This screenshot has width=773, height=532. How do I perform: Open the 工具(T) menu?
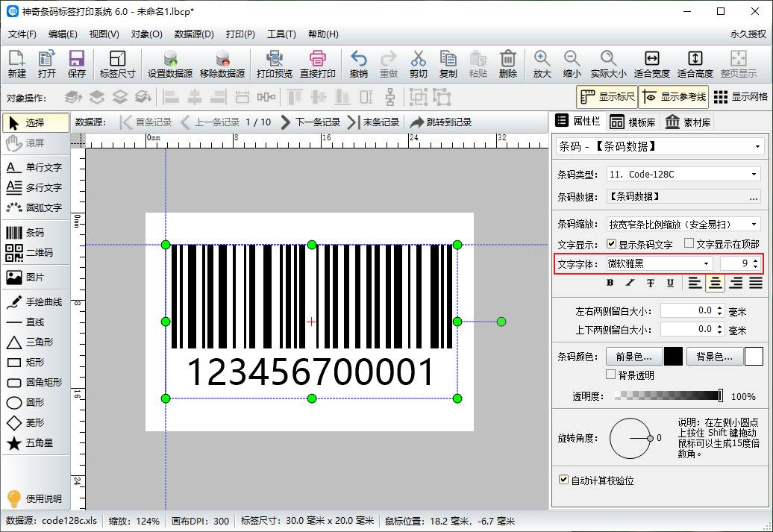tap(281, 34)
